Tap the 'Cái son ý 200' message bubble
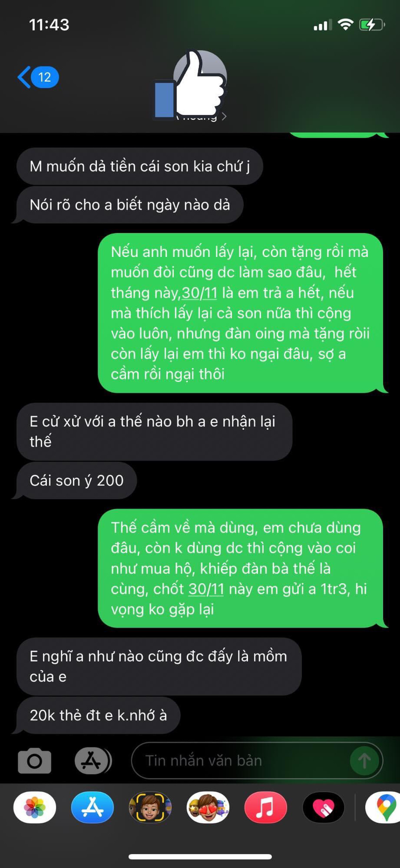The height and width of the screenshot is (868, 400). 76,481
